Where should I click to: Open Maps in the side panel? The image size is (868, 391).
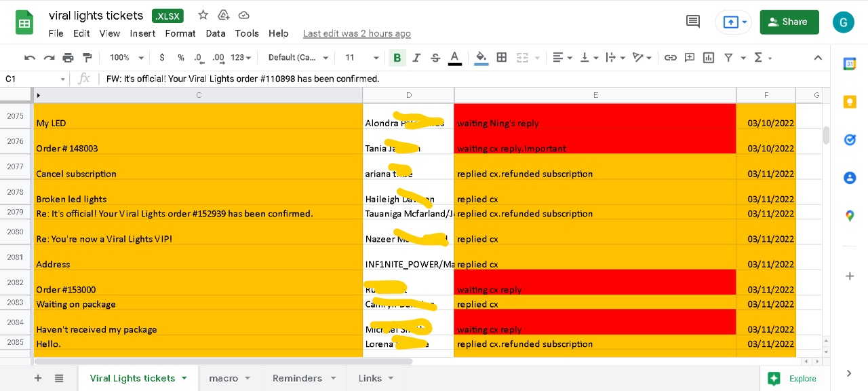pyautogui.click(x=850, y=216)
